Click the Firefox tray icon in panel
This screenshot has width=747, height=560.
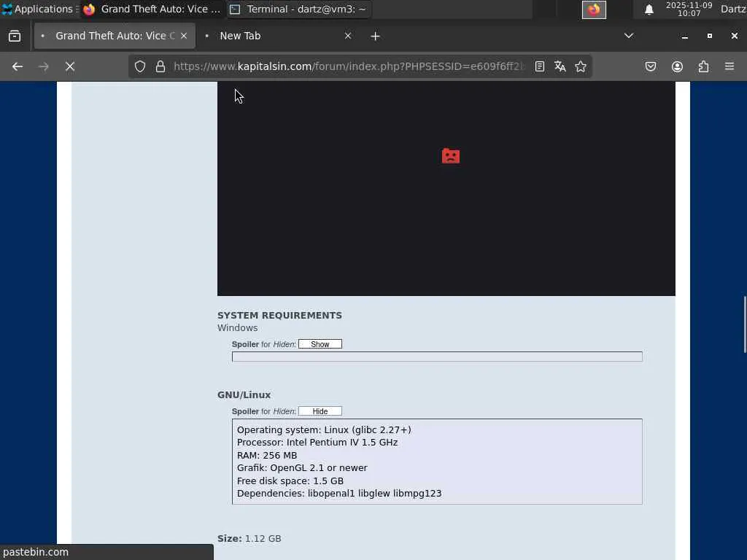594,9
